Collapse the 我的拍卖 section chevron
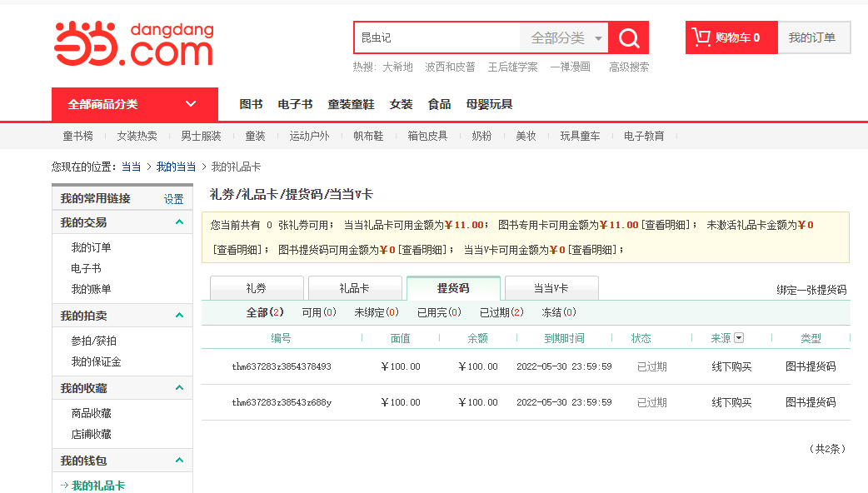 coord(179,315)
